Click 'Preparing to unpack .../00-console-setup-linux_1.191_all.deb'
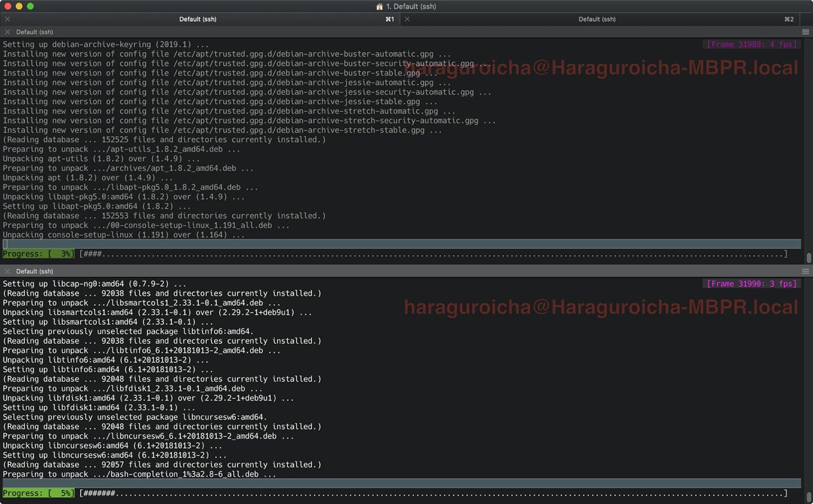This screenshot has width=813, height=504. 146,225
